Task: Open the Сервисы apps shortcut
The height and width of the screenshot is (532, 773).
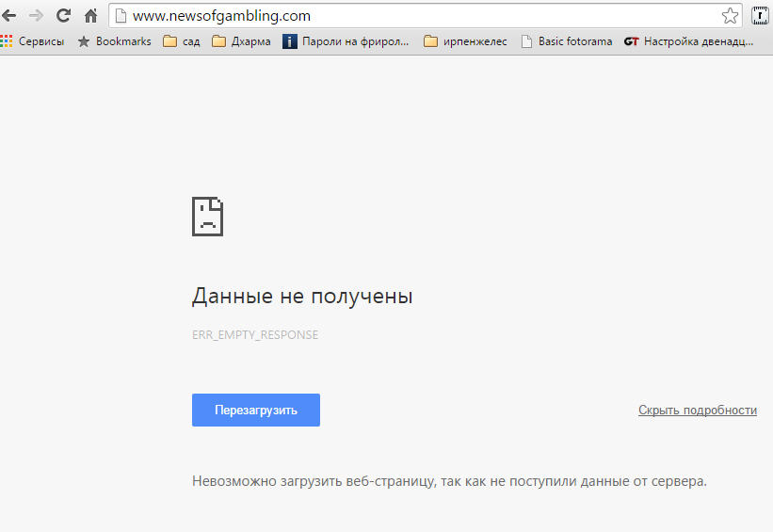Action: 34,41
